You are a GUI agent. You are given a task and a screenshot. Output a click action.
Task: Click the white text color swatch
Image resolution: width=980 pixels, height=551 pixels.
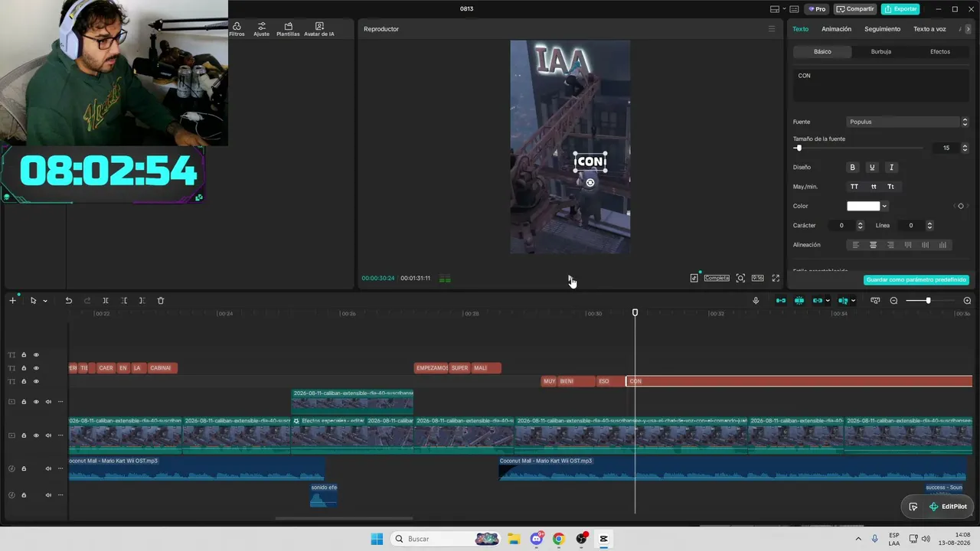pyautogui.click(x=864, y=206)
